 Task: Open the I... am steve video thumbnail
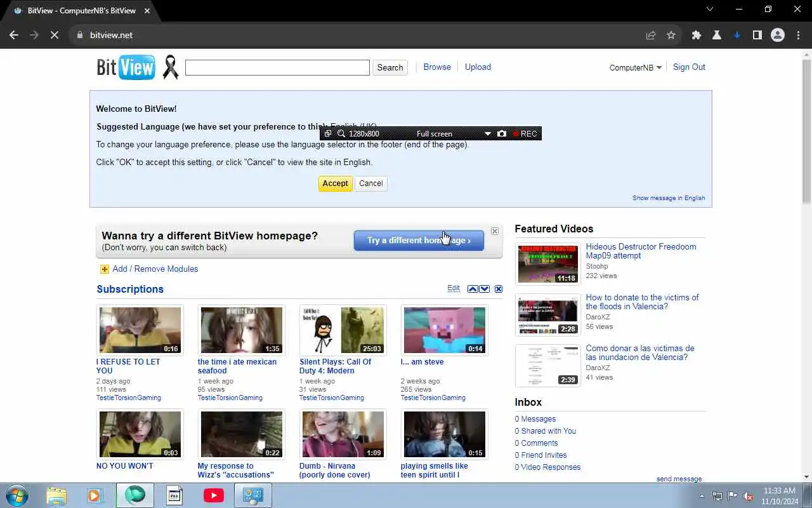(x=445, y=330)
